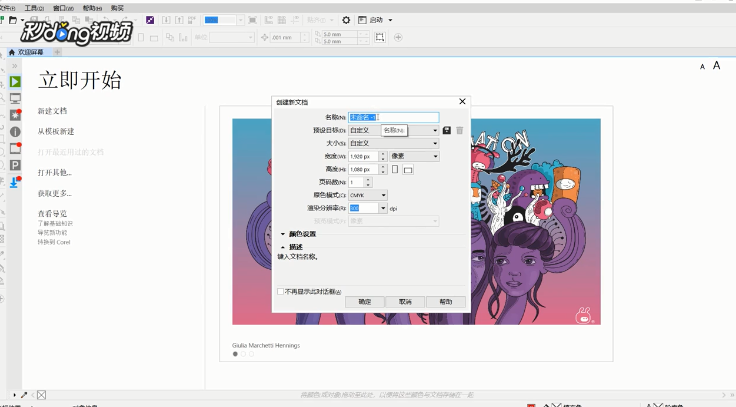This screenshot has width=736, height=407.
Task: Click the save preset floppy disk icon
Action: [x=447, y=131]
